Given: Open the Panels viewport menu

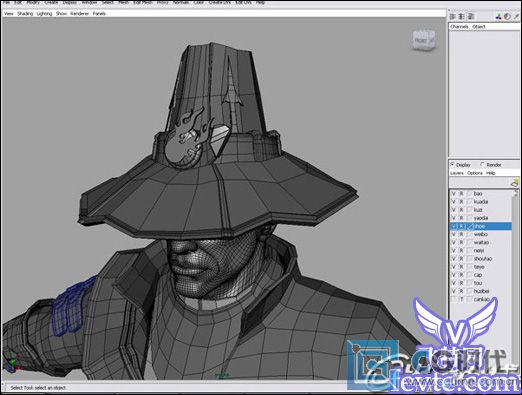Looking at the screenshot, I should 99,14.
